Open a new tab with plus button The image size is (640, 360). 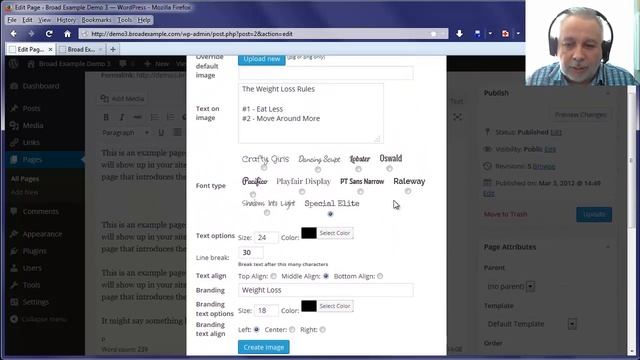point(113,49)
